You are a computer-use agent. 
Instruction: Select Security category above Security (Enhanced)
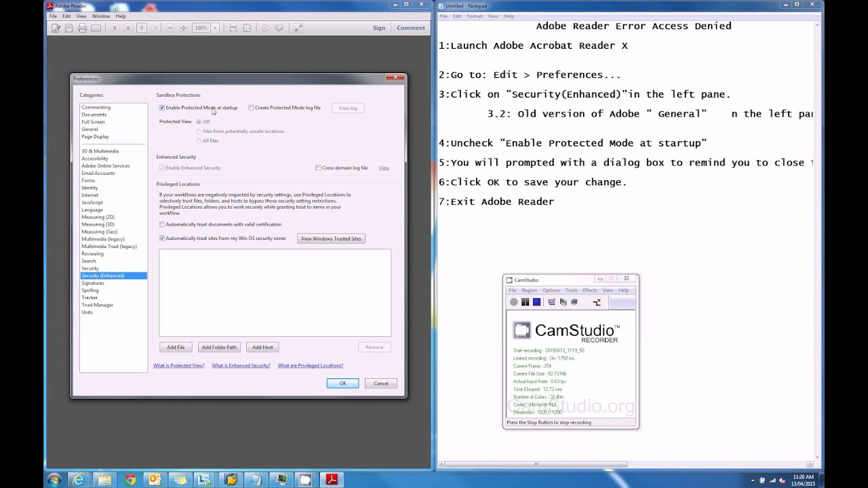pos(90,268)
